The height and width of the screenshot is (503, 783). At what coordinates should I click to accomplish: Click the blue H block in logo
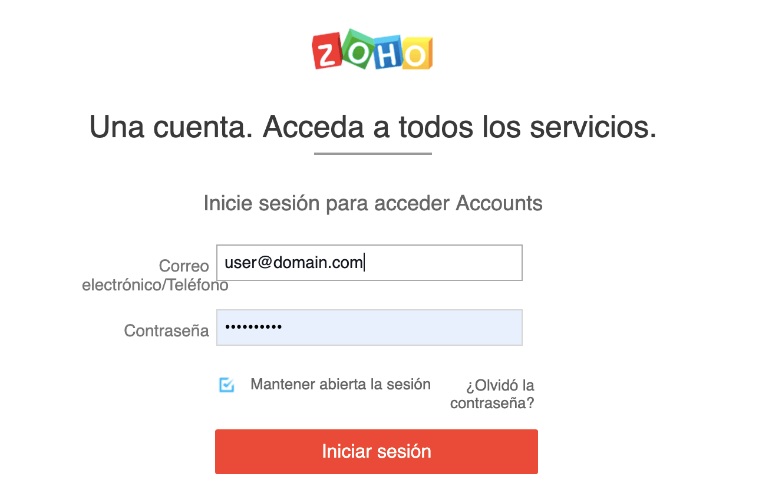tap(386, 51)
